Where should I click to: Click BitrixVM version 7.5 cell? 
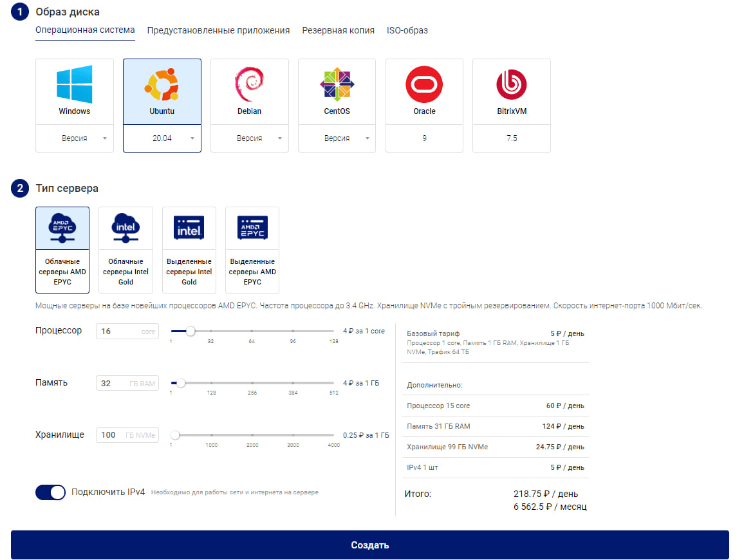[512, 138]
